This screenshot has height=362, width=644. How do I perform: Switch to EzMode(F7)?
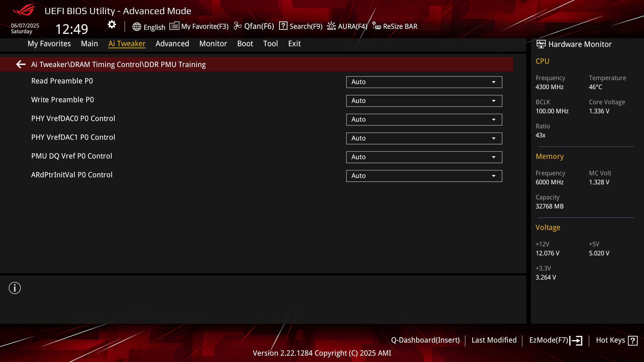tap(555, 340)
